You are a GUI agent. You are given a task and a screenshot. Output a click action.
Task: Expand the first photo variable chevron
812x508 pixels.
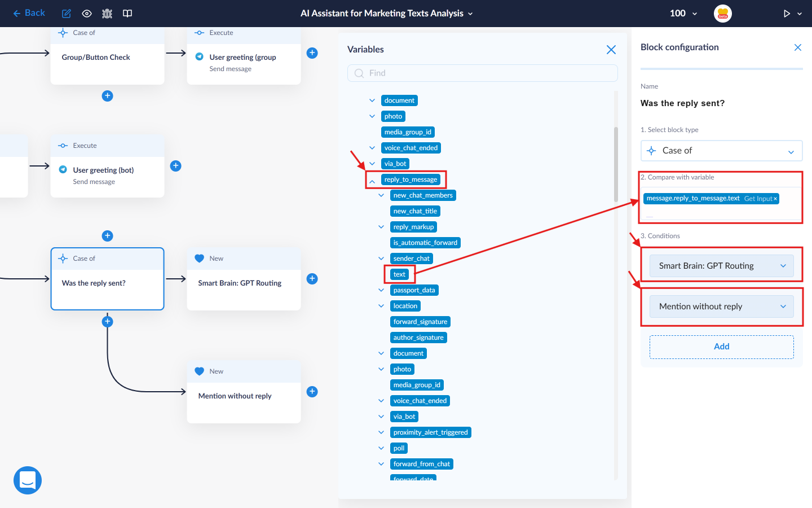(372, 116)
